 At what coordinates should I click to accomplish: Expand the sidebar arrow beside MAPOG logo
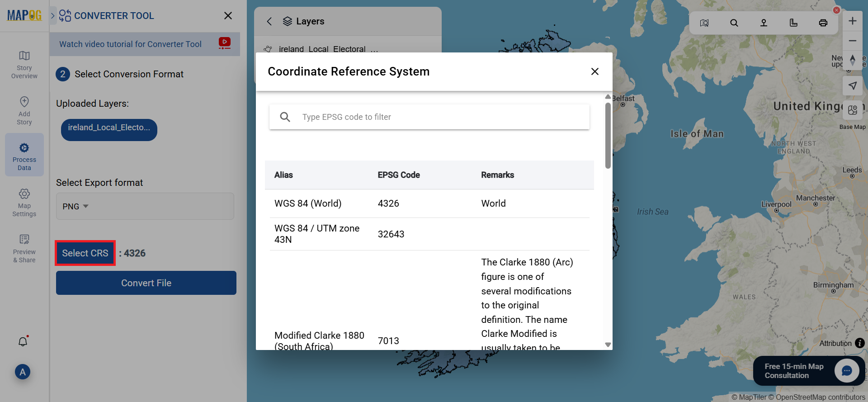53,16
